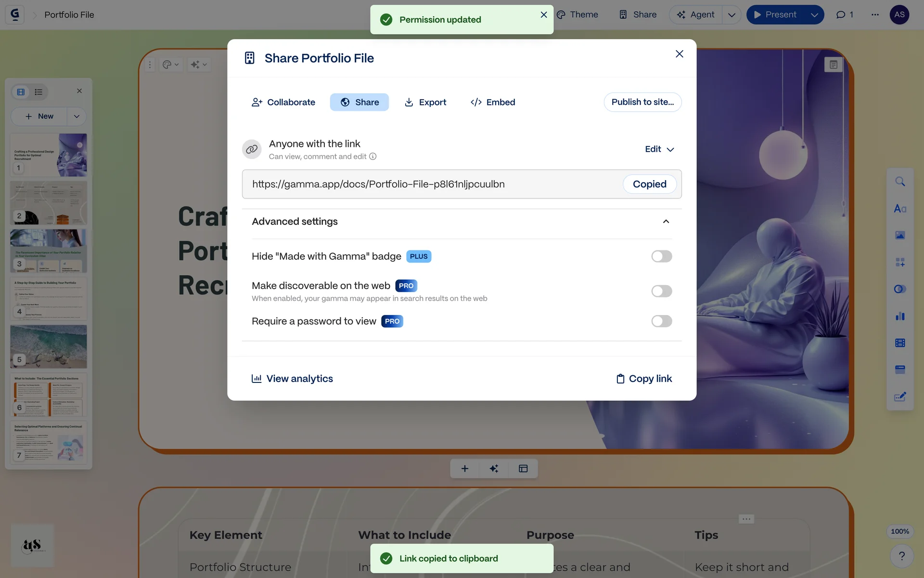Select slide 5 thumbnail
This screenshot has height=578, width=924.
coord(49,346)
